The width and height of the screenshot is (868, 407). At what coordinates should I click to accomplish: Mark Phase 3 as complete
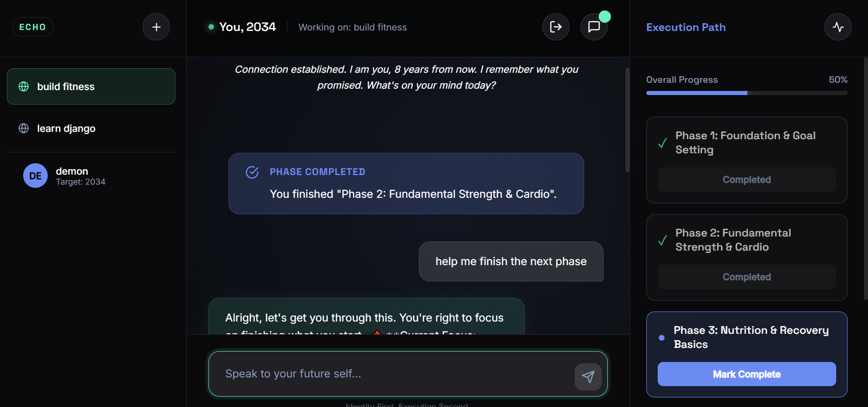coord(746,374)
